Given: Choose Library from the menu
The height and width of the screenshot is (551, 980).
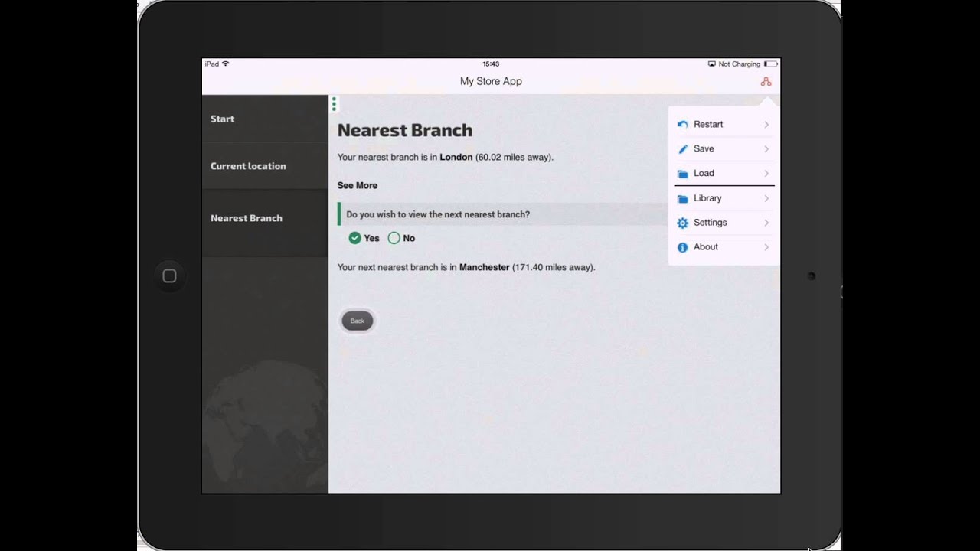Looking at the screenshot, I should 724,198.
